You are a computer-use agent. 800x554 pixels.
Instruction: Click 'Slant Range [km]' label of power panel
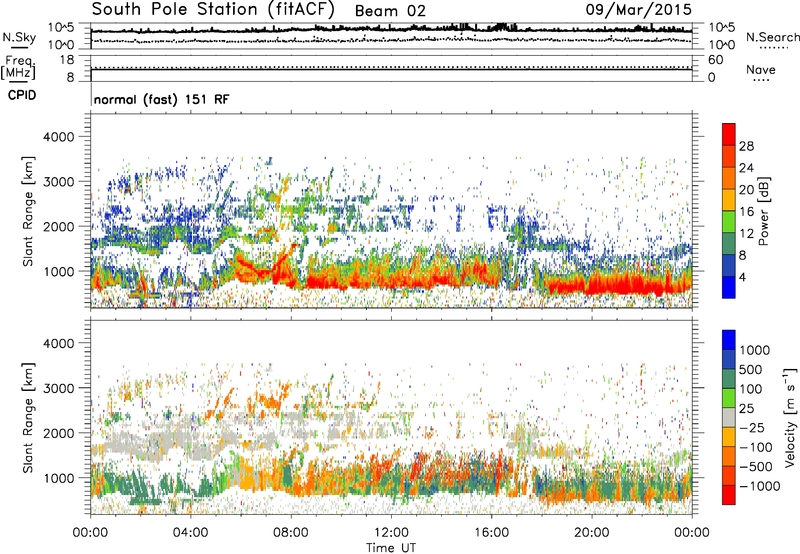pyautogui.click(x=28, y=211)
